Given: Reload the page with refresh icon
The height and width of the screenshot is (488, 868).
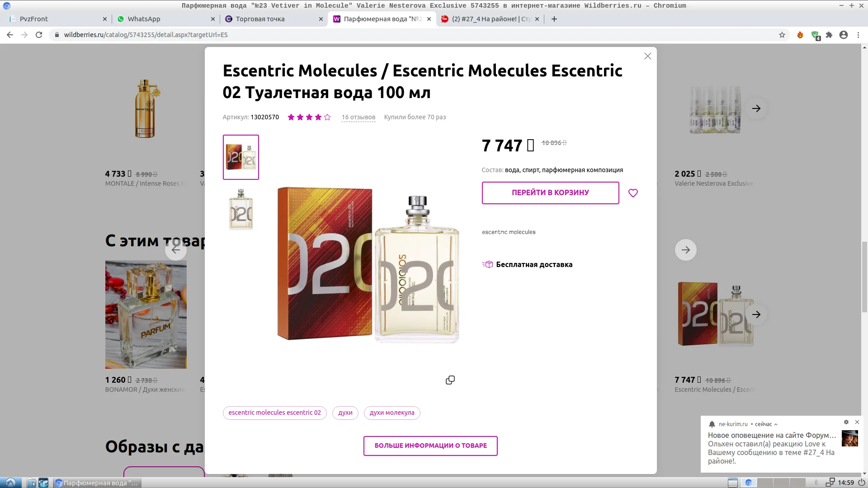Looking at the screenshot, I should coord(39,35).
